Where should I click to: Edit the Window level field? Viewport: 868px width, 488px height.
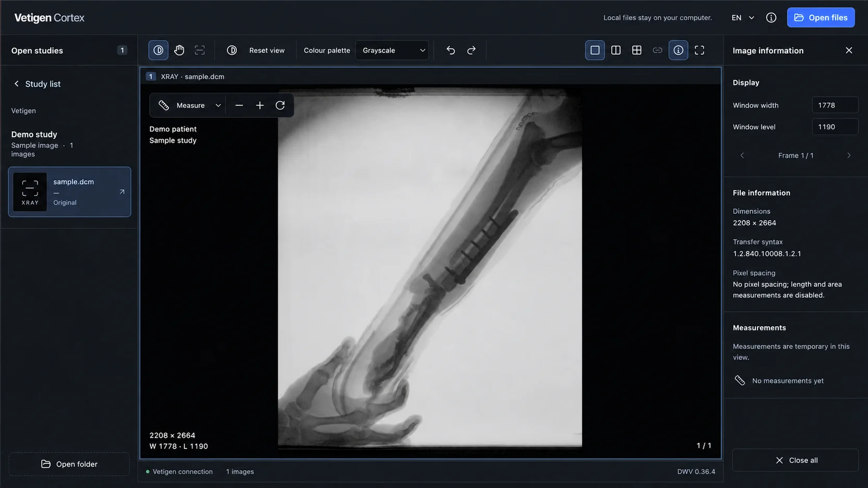coord(835,127)
